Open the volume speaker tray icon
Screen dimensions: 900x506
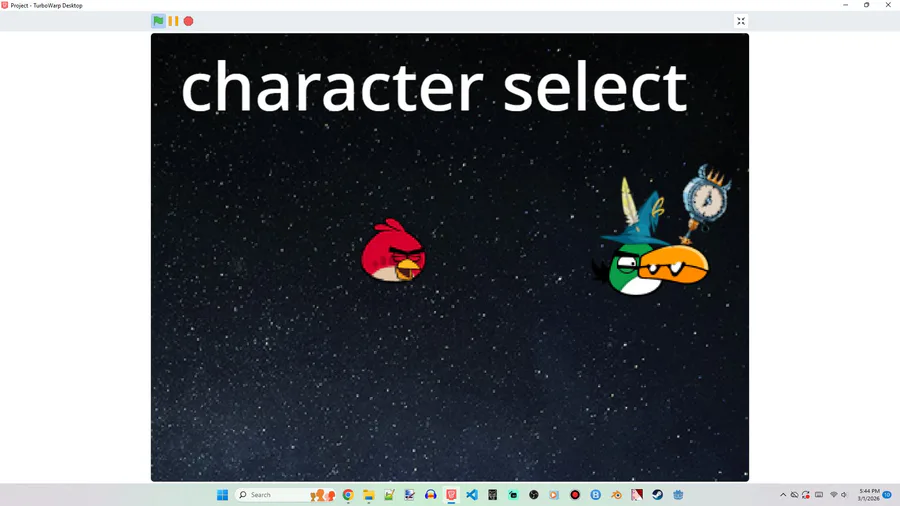click(x=844, y=495)
